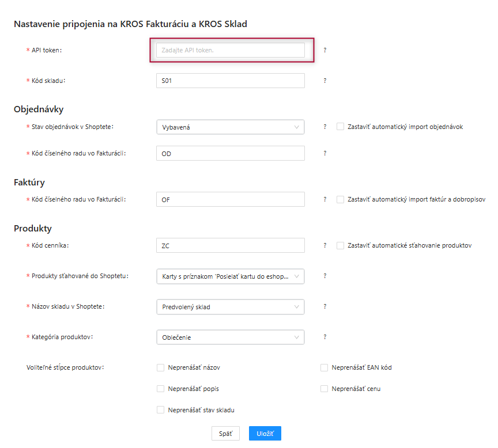
Task: Enable Zastaviť automatický import objednávok
Action: (x=340, y=127)
